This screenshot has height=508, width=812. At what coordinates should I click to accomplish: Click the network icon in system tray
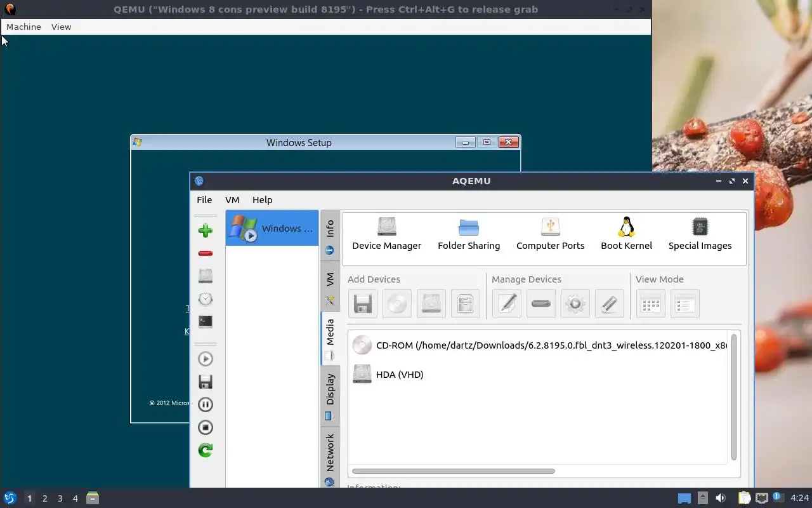tap(762, 498)
